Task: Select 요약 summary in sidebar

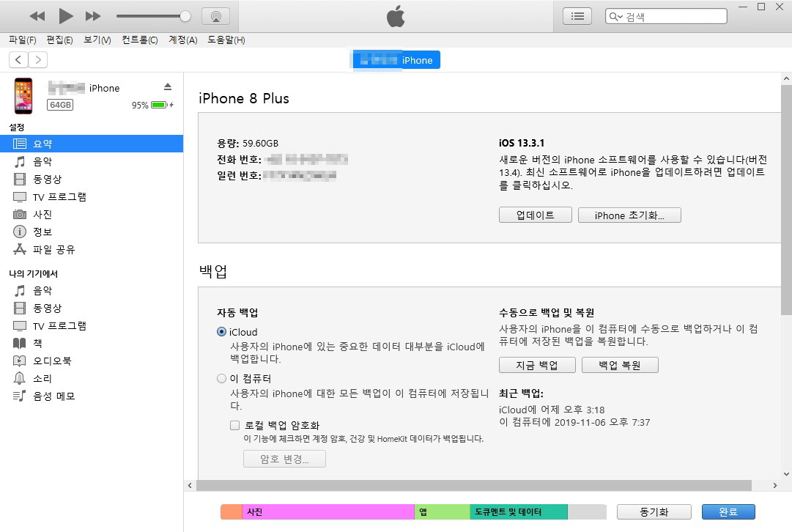Action: 92,144
